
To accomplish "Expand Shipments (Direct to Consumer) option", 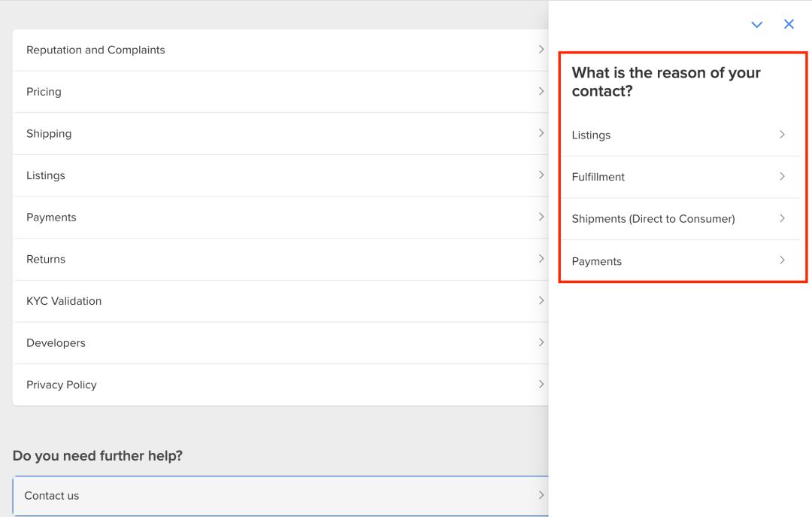I will (x=782, y=218).
